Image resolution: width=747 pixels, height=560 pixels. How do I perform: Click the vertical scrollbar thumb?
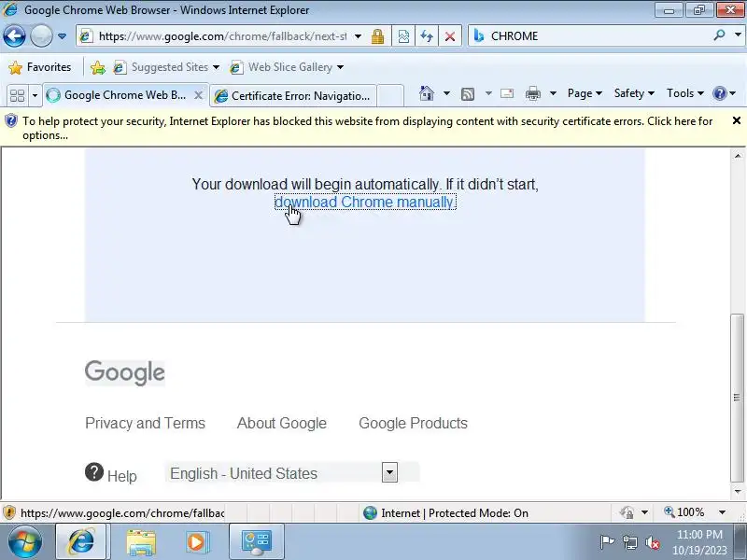[737, 399]
